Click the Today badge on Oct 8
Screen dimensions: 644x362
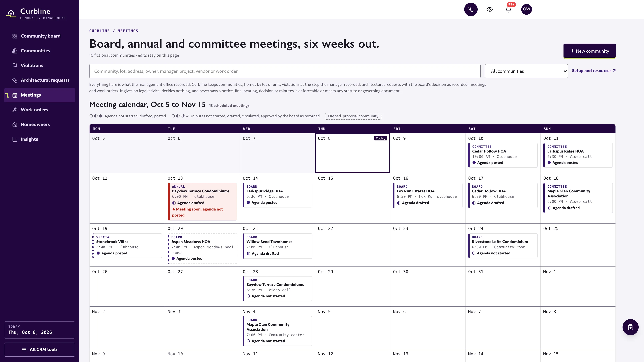[381, 138]
